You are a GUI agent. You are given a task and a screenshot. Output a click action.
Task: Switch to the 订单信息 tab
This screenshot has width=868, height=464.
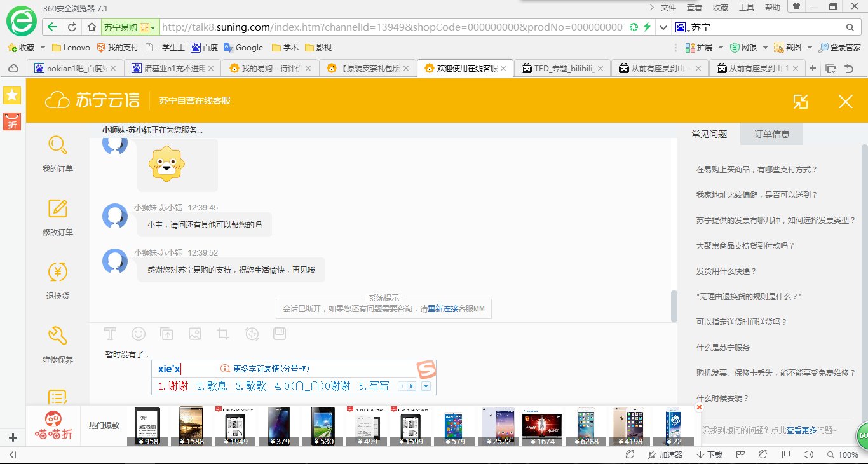coord(772,134)
